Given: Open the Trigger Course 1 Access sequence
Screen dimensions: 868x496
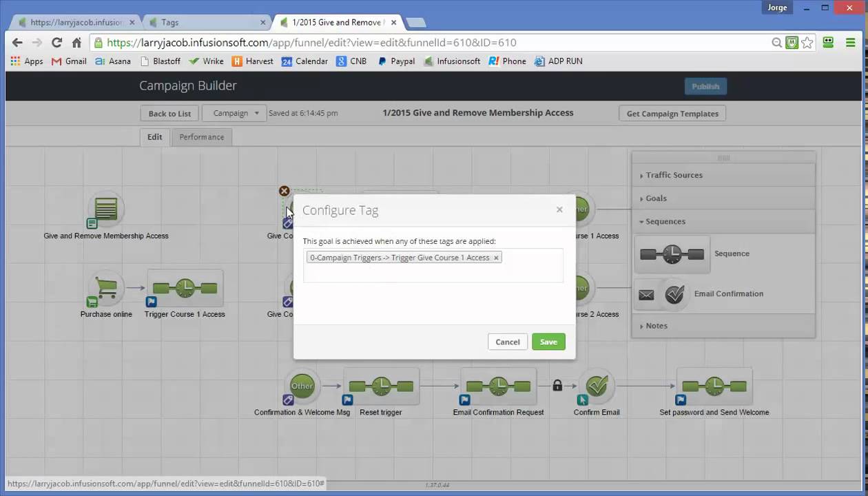Looking at the screenshot, I should [185, 289].
